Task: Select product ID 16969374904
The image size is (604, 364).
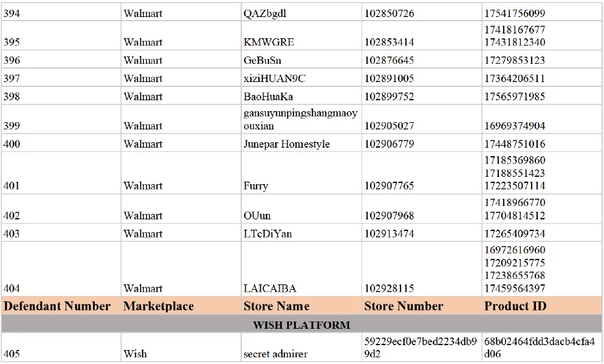Action: pyautogui.click(x=515, y=126)
